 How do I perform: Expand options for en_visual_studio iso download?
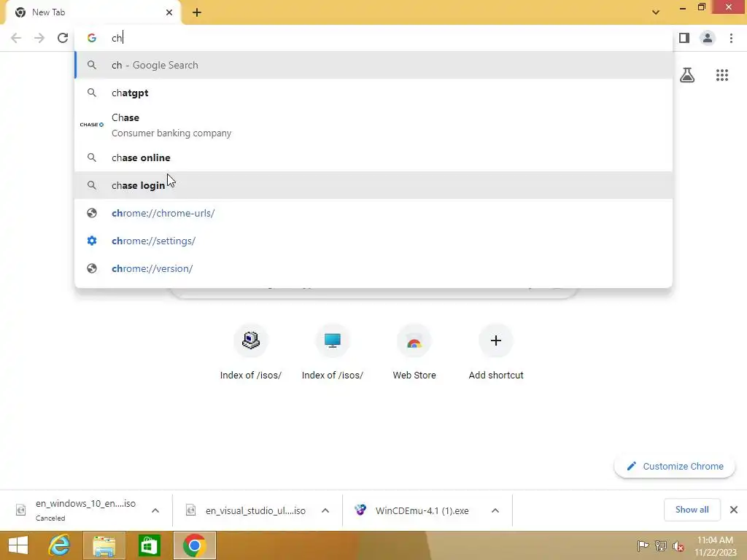(x=325, y=510)
